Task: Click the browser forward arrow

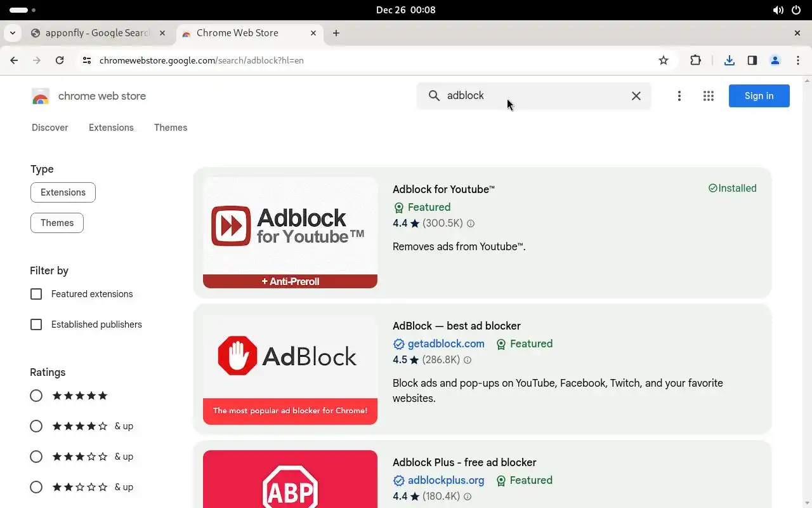Action: click(x=37, y=60)
